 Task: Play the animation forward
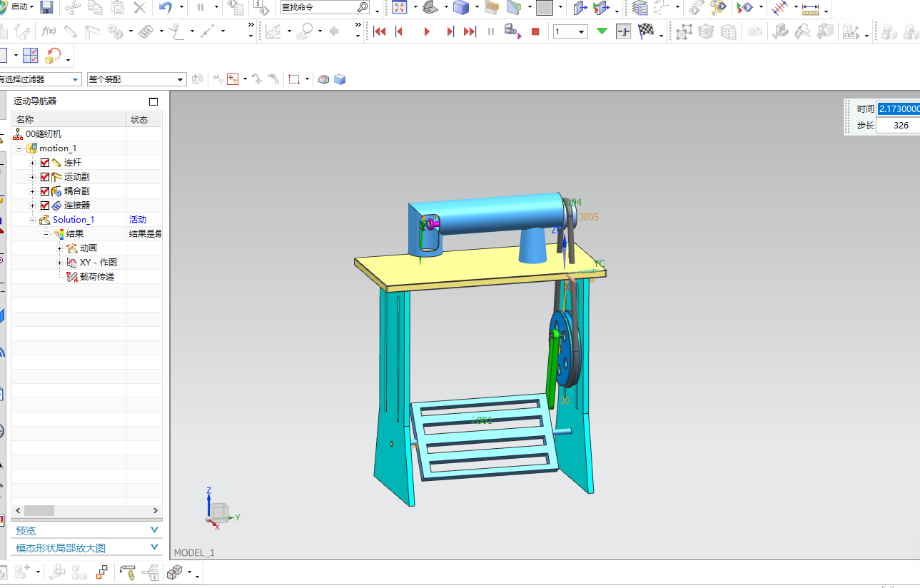(427, 31)
